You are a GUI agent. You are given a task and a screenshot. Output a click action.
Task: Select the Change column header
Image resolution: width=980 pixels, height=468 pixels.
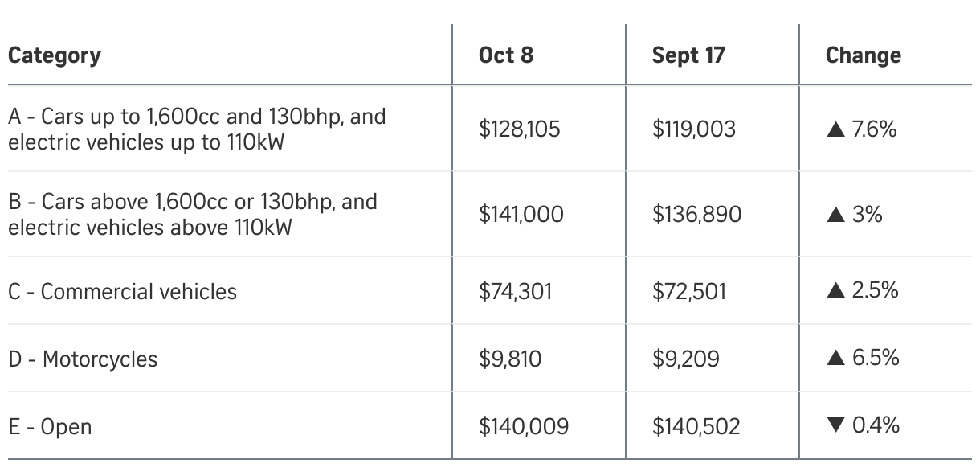(x=864, y=55)
